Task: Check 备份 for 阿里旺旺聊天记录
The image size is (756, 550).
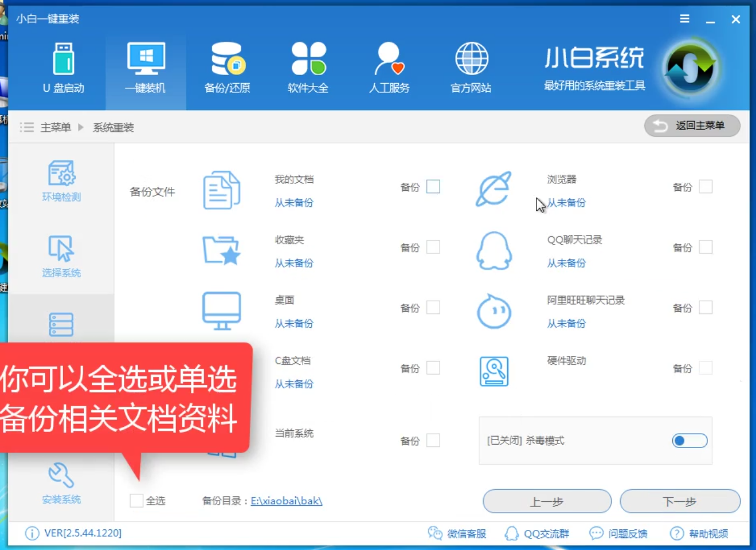Action: tap(706, 308)
